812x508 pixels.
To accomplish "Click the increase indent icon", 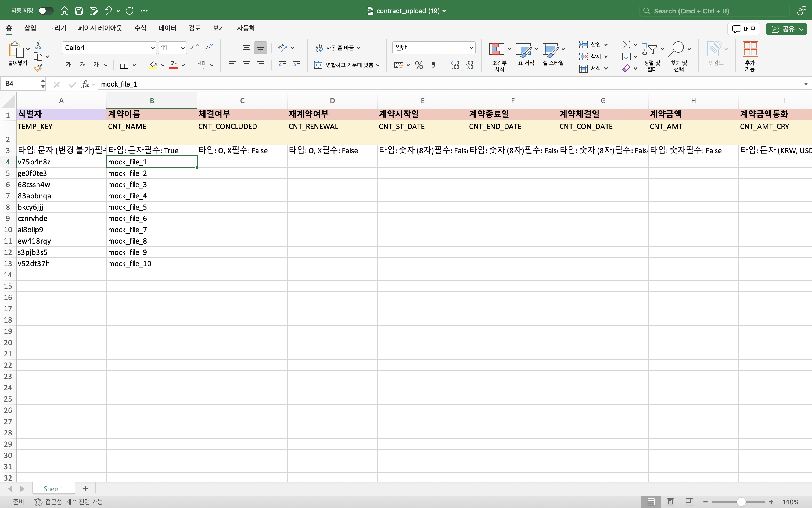I will [x=297, y=65].
